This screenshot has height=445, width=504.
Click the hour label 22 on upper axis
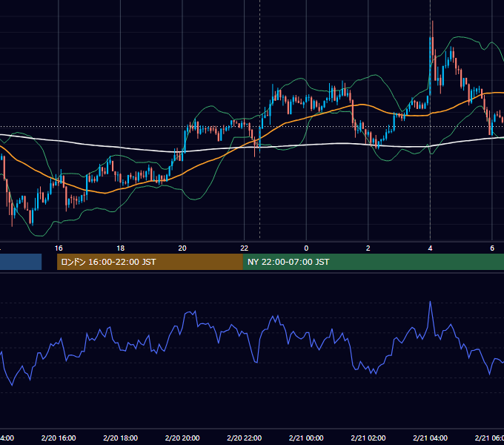click(245, 248)
